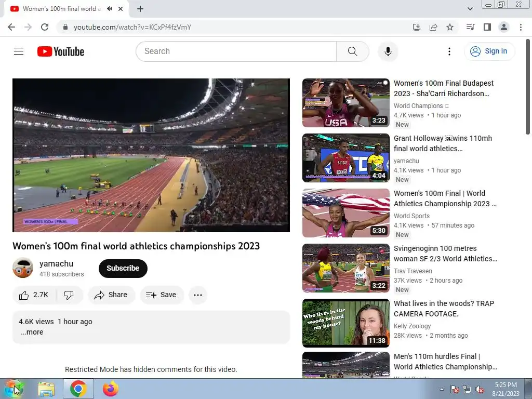Open Men's 110m hurdles Final title
Image resolution: width=532 pixels, height=399 pixels.
445,362
